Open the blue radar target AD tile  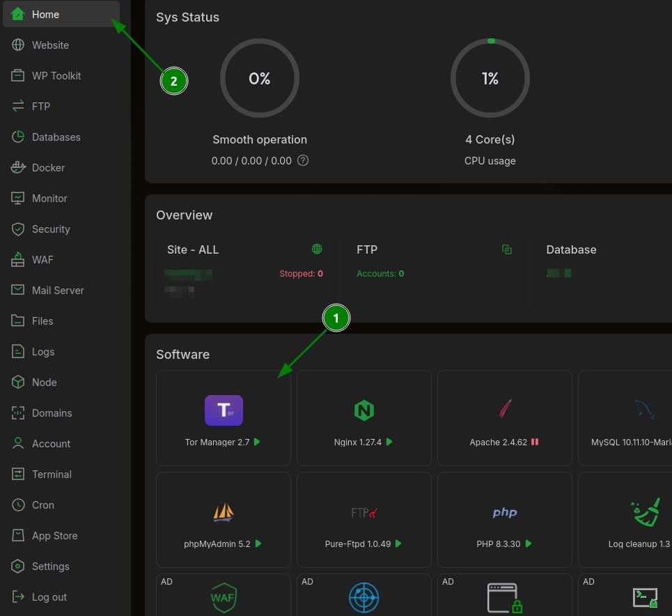click(x=364, y=597)
